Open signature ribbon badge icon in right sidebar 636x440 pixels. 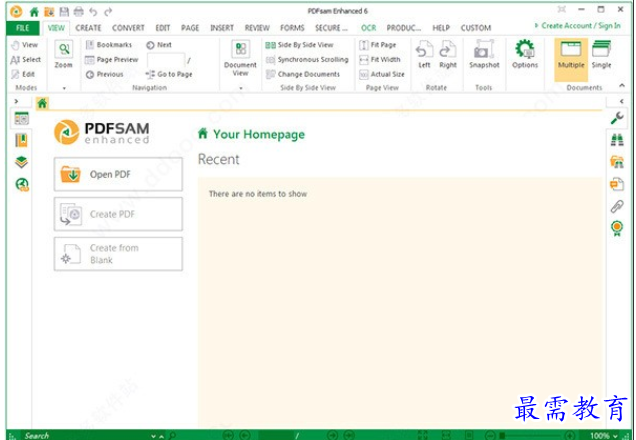pos(617,228)
